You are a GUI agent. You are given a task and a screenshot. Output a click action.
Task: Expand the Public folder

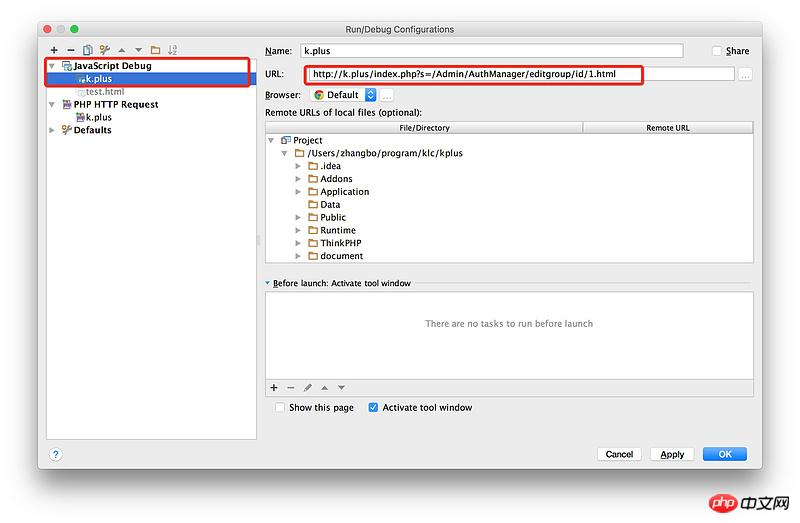pos(298,217)
